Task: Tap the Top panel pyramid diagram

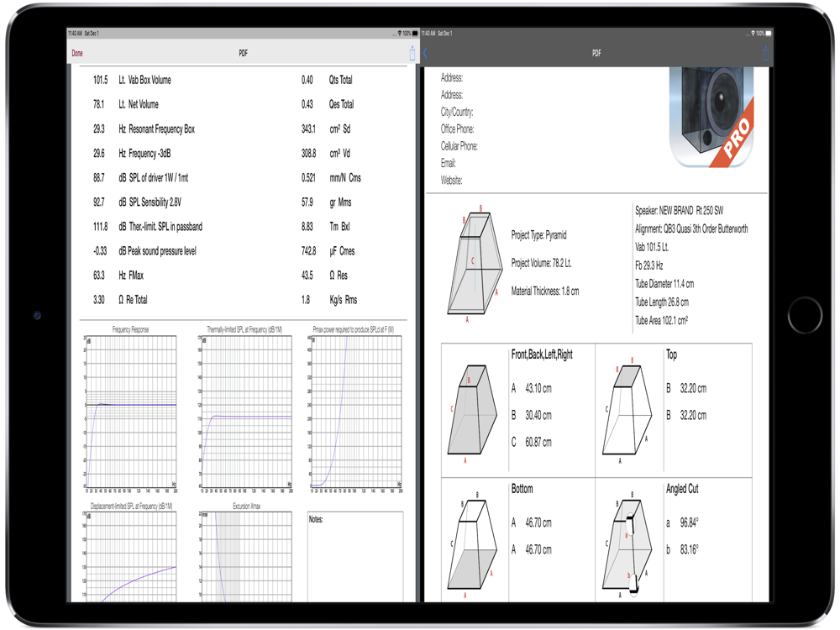Action: point(627,412)
